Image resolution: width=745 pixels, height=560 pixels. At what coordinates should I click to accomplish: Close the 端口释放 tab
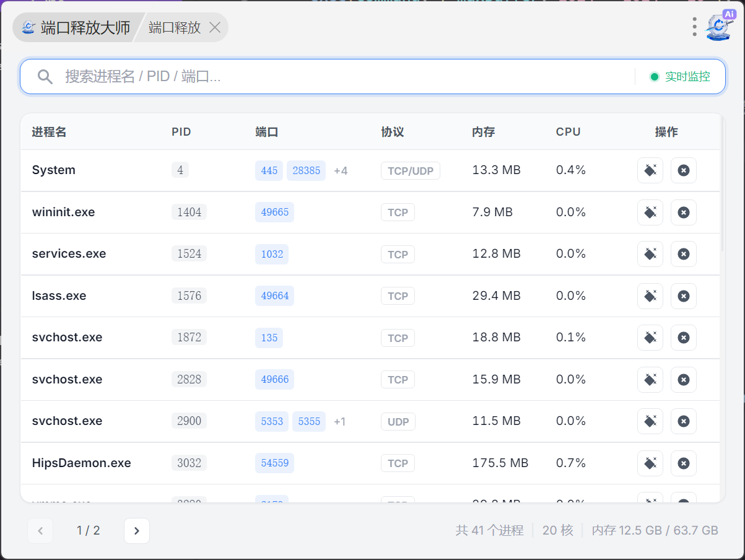click(x=215, y=28)
